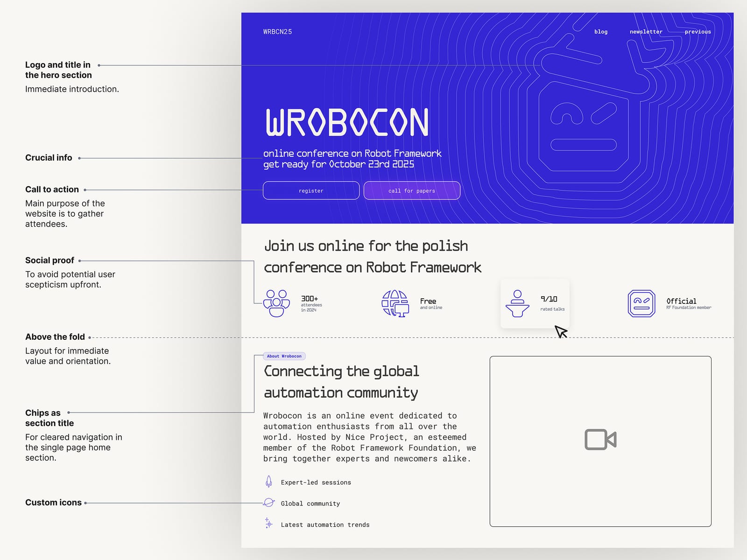The height and width of the screenshot is (560, 747).
Task: Click the Free and online text
Action: coord(430,303)
